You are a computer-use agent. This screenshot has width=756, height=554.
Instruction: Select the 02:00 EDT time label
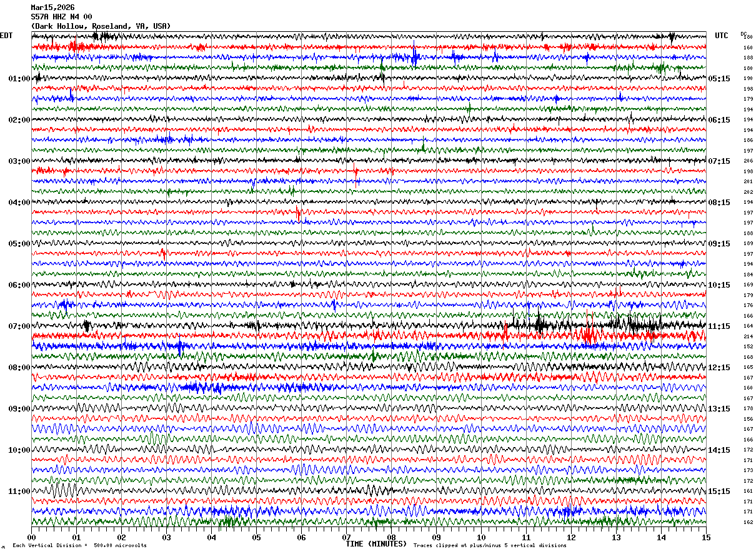click(x=19, y=120)
